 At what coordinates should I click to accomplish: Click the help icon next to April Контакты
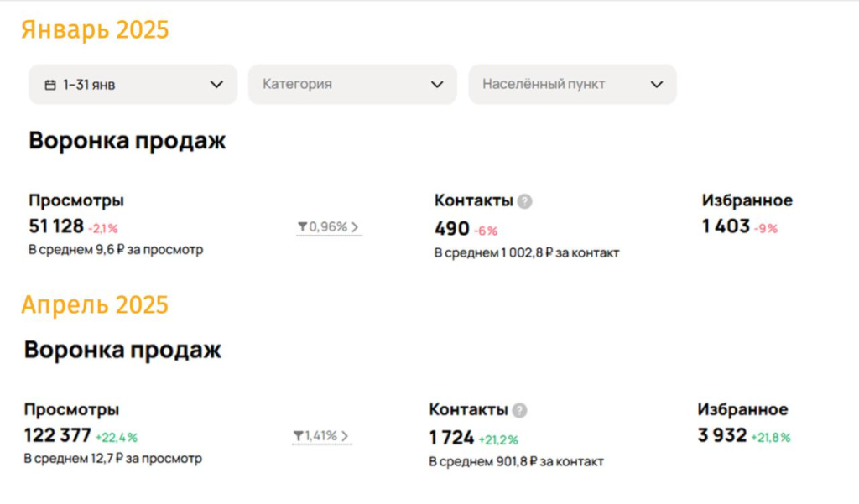[x=520, y=410]
